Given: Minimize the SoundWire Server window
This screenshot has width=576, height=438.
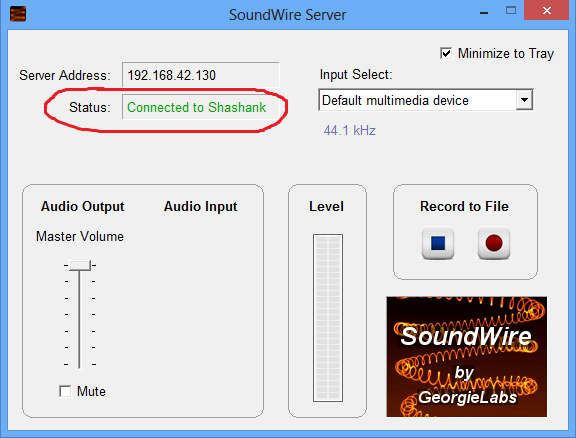Looking at the screenshot, I should 484,12.
